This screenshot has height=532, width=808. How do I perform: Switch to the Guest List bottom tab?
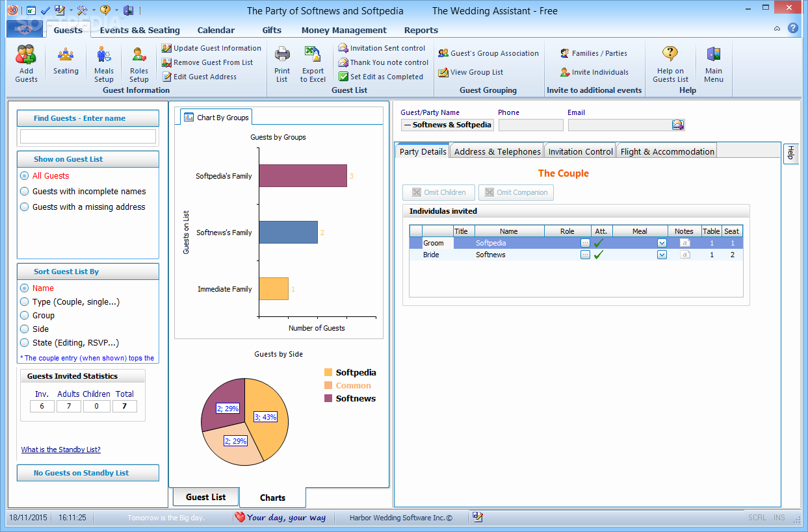[x=206, y=497]
